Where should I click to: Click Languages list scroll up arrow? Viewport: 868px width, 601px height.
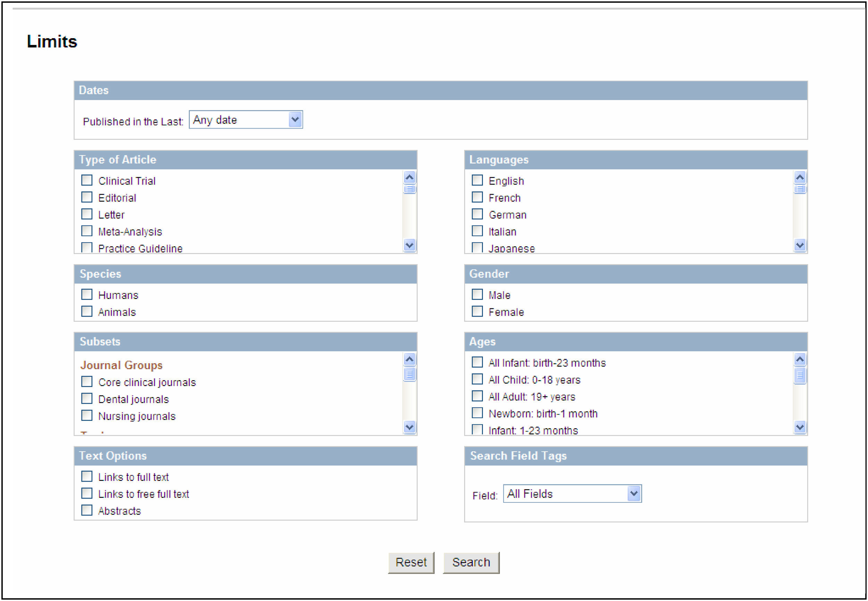point(800,177)
